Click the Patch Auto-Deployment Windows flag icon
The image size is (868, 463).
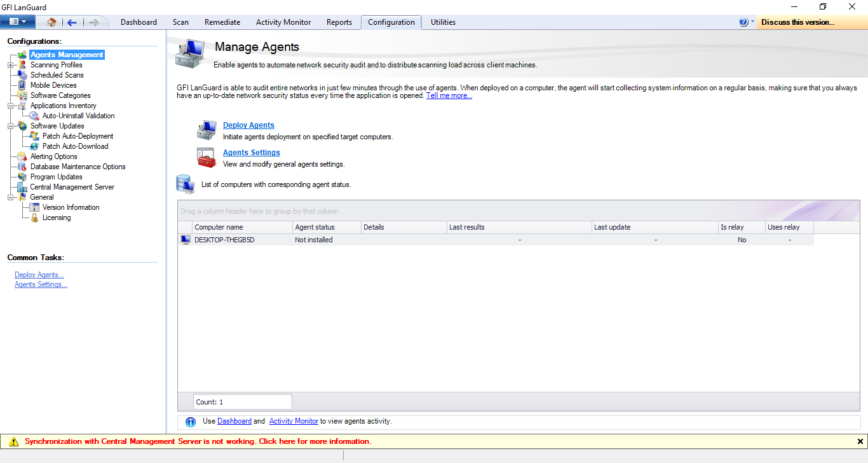34,136
